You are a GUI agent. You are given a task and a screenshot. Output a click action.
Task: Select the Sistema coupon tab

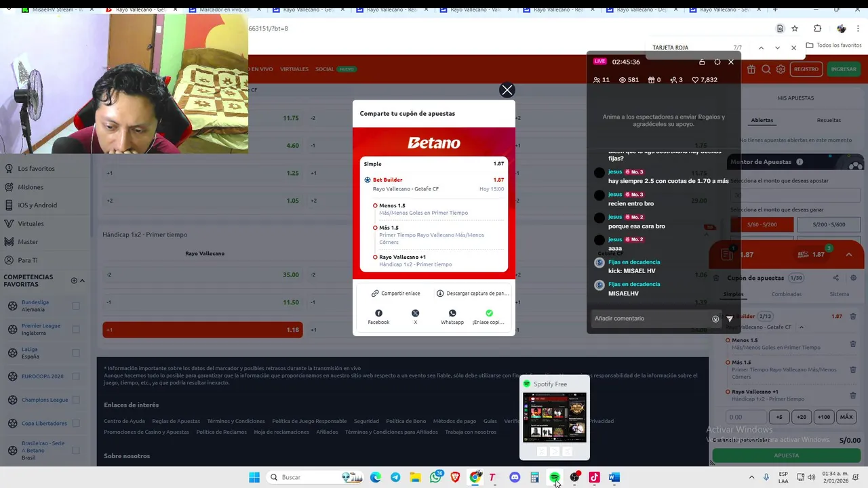[839, 294]
